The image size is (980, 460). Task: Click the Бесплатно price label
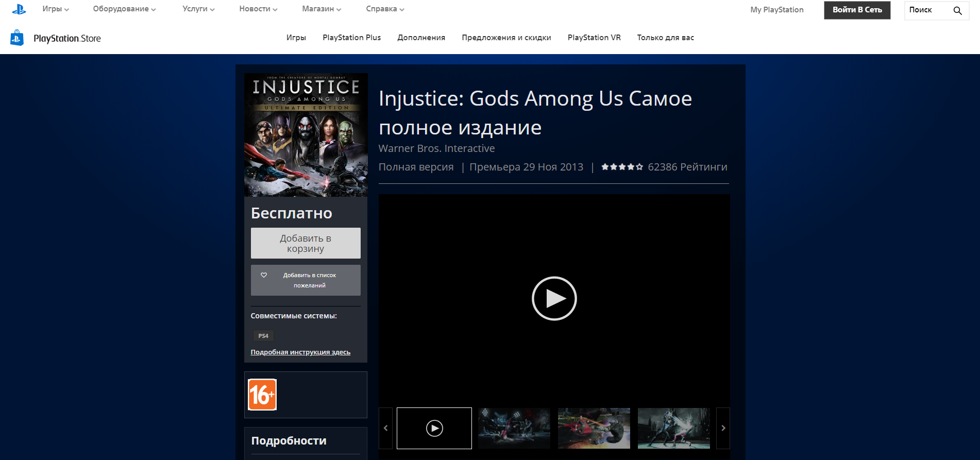pyautogui.click(x=292, y=213)
